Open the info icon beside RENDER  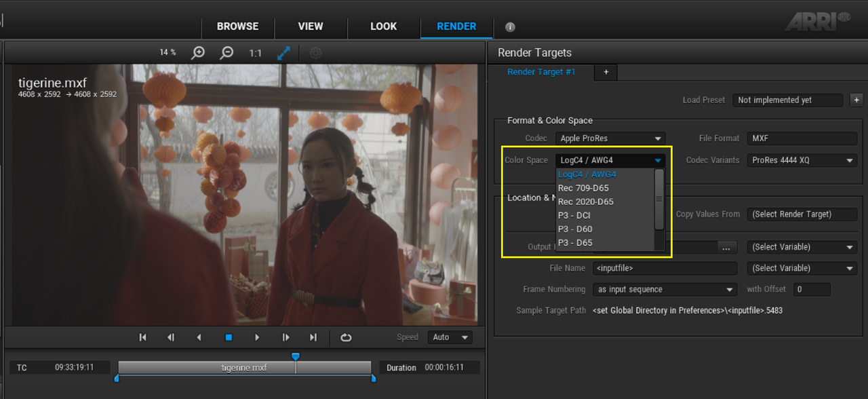510,27
